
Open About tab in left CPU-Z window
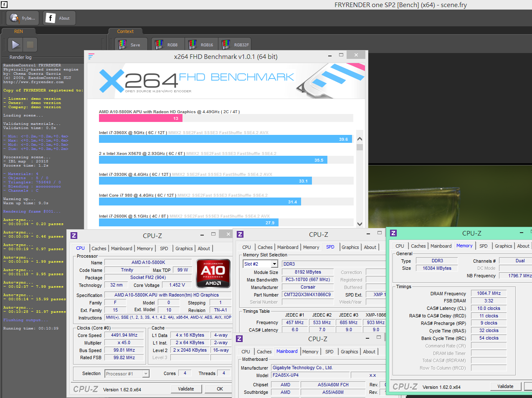(x=204, y=248)
